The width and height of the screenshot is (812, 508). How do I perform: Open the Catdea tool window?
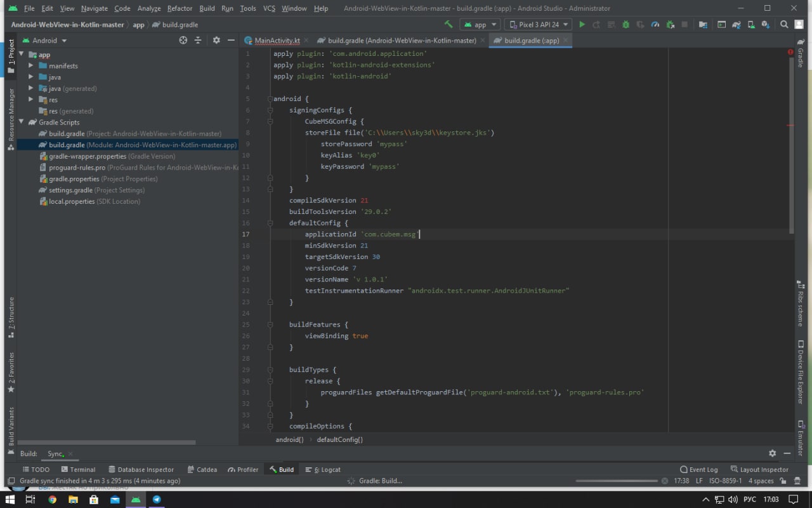click(202, 469)
